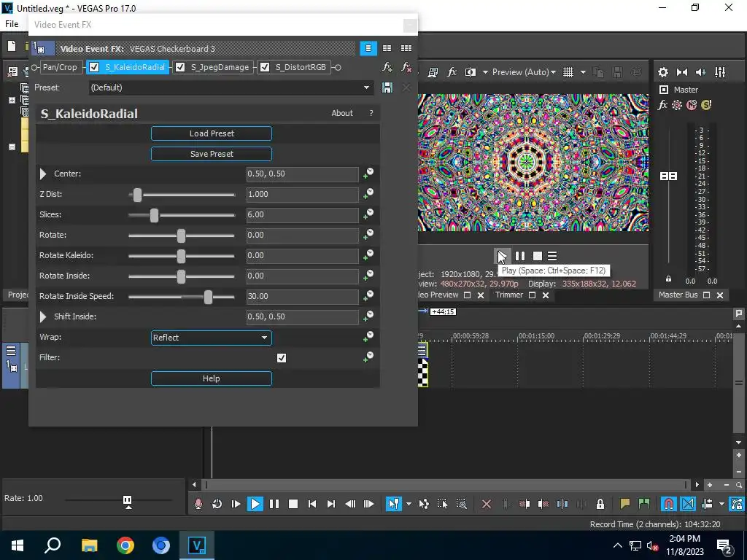Click the Master FX icon
Viewport: 747px width, 560px height.
tap(662, 105)
